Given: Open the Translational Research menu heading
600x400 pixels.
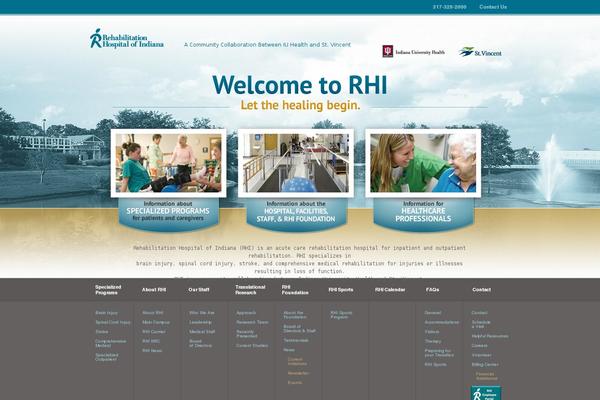Looking at the screenshot, I should 250,290.
